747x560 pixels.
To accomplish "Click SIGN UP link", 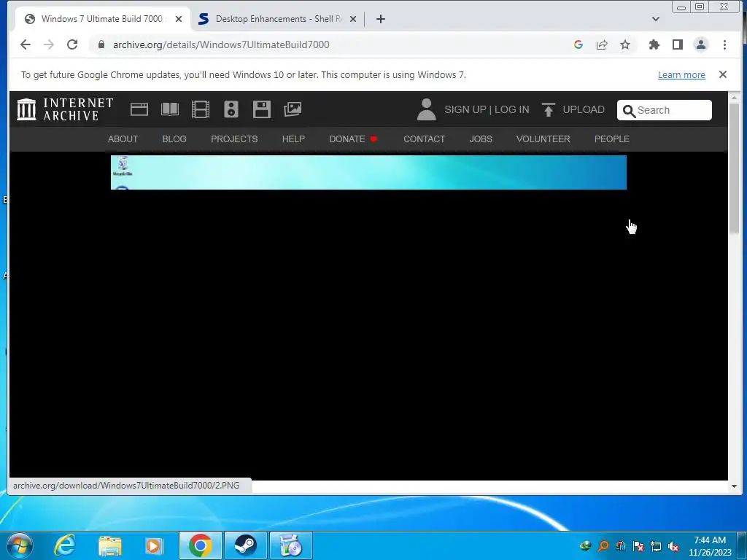I will point(465,109).
